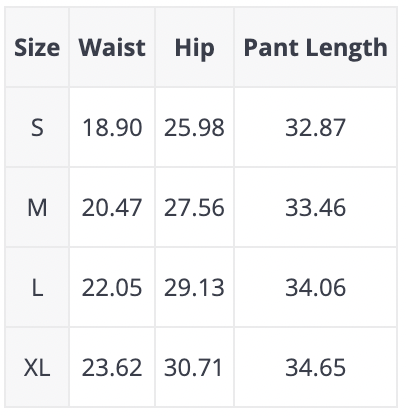Select the M size row label
Screen dimensions: 406x416
[x=37, y=208]
